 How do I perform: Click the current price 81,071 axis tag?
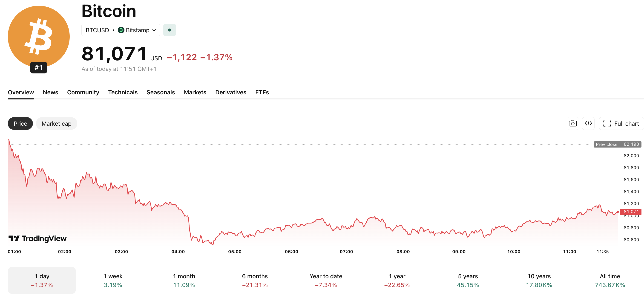tap(631, 212)
